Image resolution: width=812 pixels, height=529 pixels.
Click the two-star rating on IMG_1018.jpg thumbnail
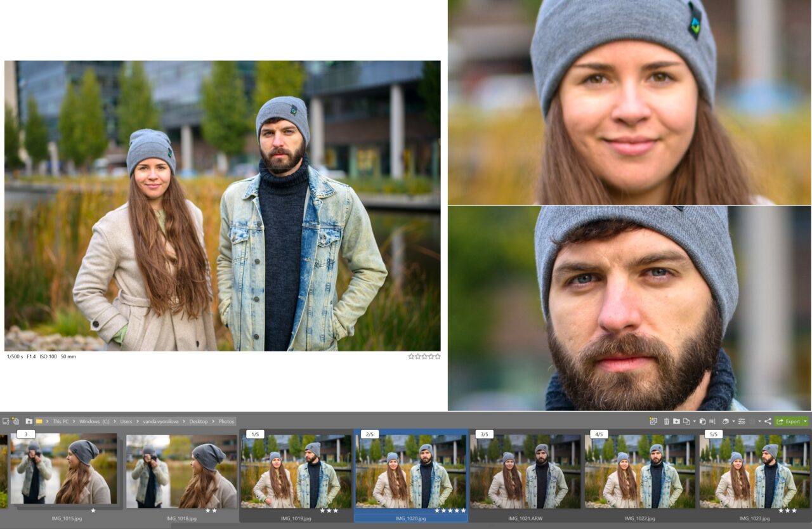pos(211,510)
